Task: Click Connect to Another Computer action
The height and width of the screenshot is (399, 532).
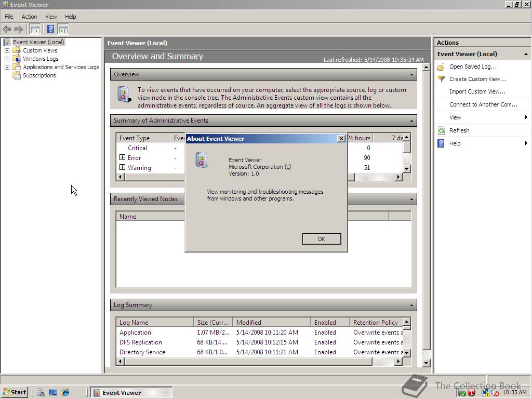Action: pos(484,104)
